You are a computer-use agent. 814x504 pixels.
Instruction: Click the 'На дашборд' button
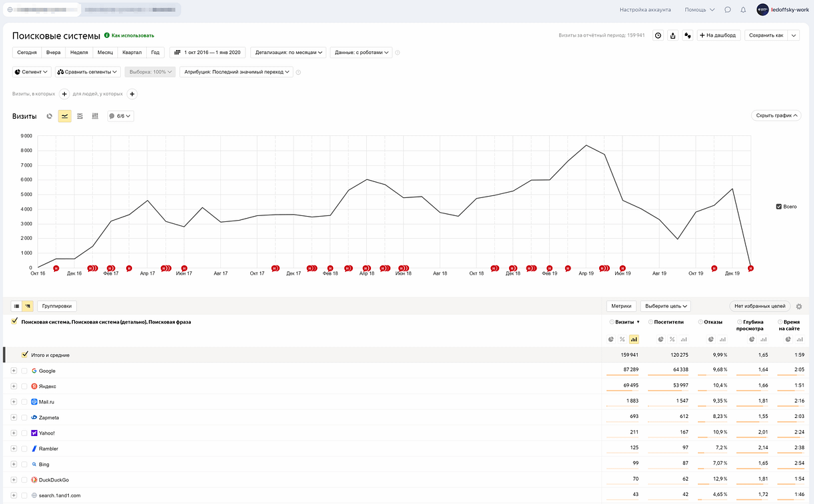click(x=719, y=35)
